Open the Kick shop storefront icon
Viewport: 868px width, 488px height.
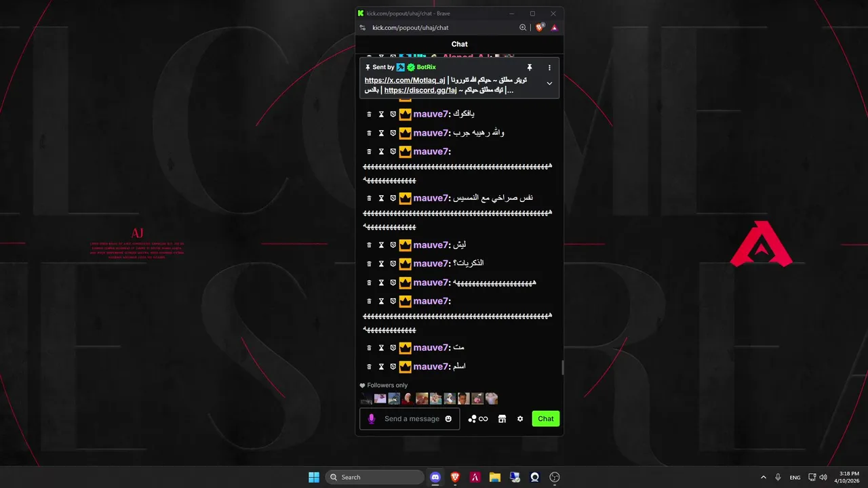click(502, 419)
